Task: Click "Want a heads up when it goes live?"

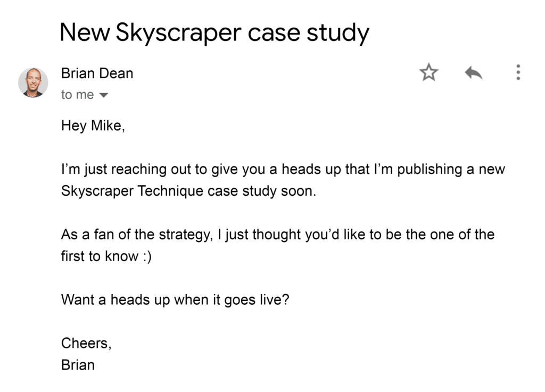Action: [x=175, y=299]
